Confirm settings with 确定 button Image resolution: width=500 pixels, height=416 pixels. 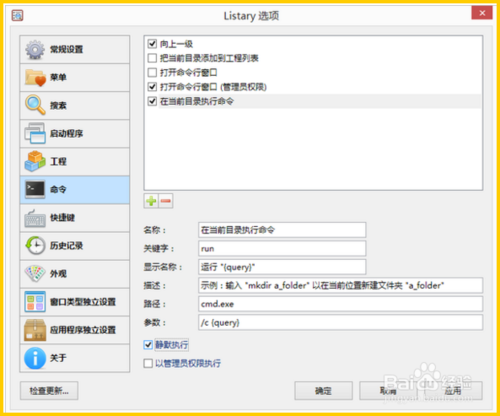tap(323, 391)
